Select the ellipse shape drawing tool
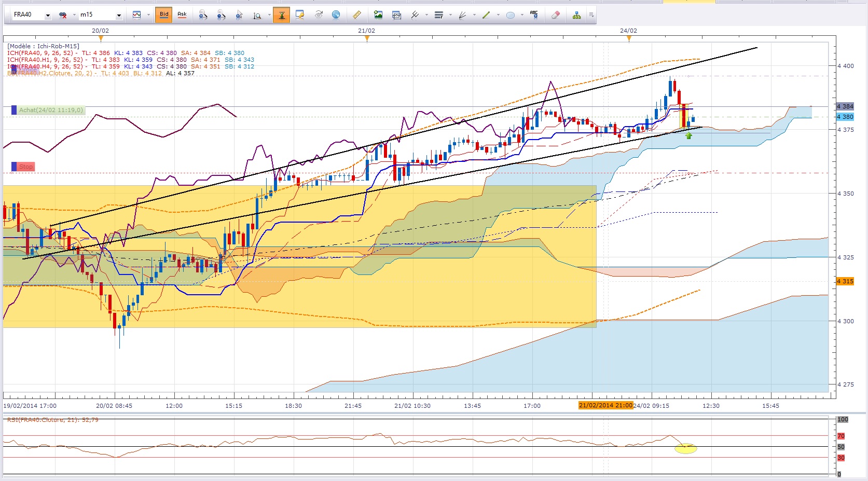This screenshot has height=481, width=868. click(511, 15)
